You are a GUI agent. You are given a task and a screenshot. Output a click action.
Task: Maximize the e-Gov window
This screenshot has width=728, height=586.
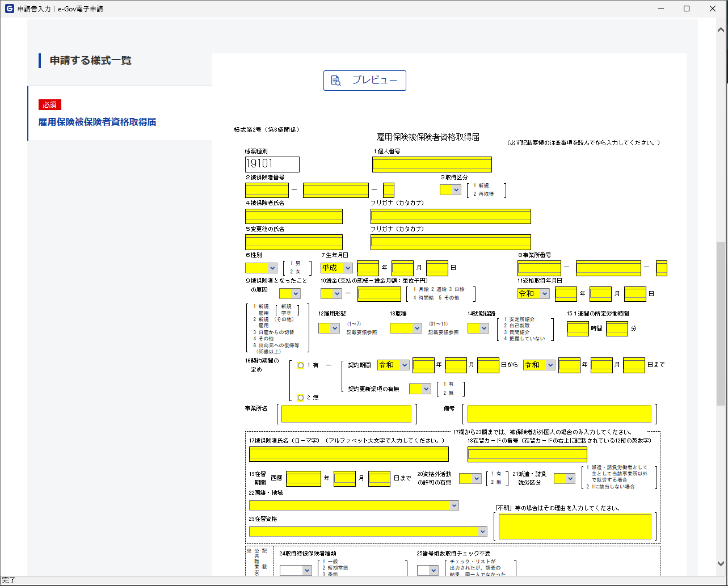pyautogui.click(x=687, y=9)
